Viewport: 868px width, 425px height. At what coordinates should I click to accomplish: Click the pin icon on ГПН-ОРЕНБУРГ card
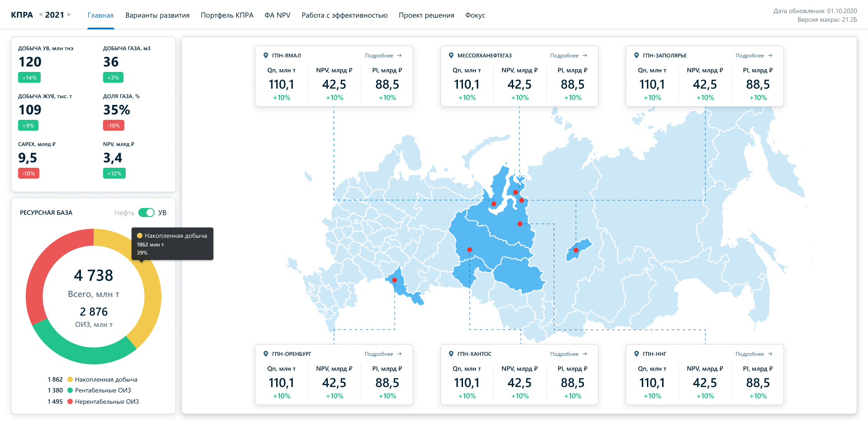(x=266, y=354)
